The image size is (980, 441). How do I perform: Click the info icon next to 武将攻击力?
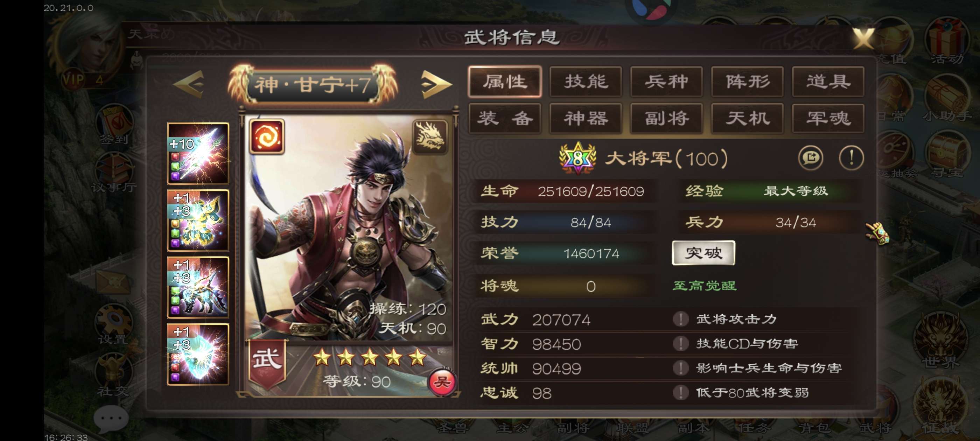point(681,319)
